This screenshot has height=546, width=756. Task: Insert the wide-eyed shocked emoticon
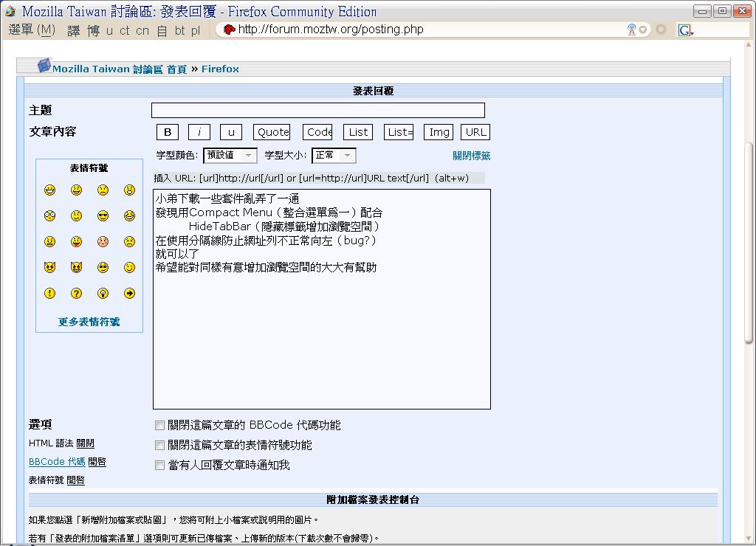49,216
